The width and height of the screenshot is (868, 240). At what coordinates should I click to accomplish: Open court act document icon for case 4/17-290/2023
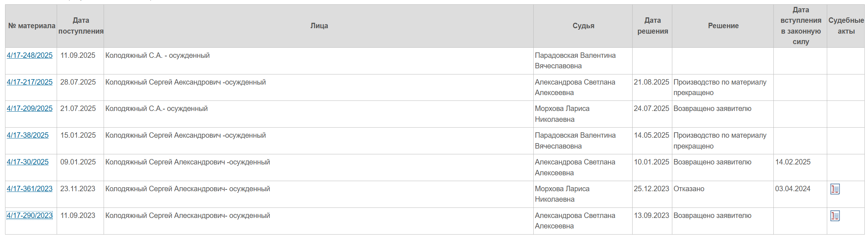(835, 216)
